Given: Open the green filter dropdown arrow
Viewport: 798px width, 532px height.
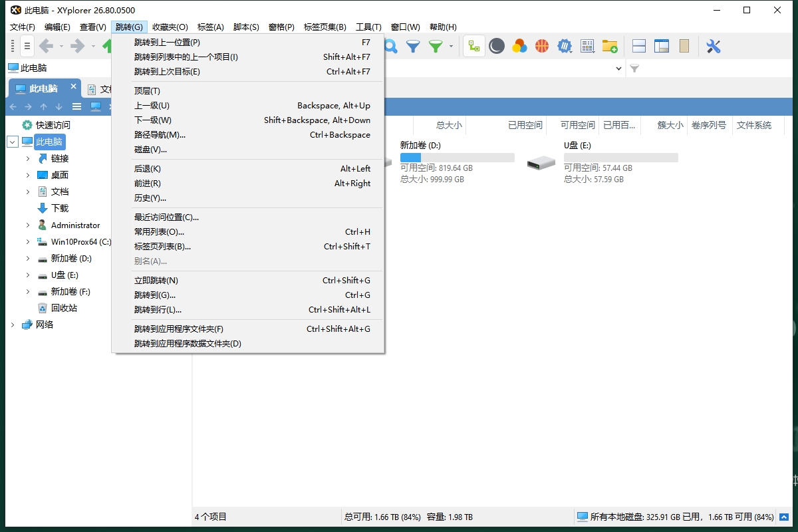Looking at the screenshot, I should click(x=451, y=46).
